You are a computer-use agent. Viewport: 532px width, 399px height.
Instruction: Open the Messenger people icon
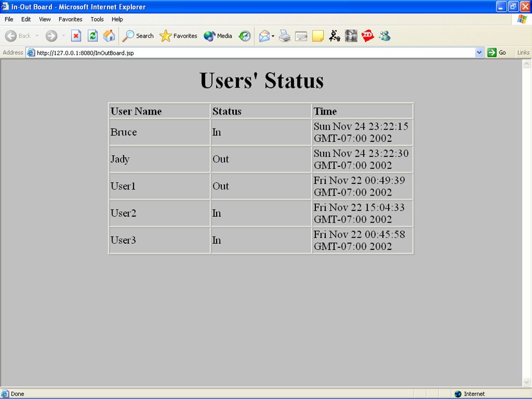point(385,35)
